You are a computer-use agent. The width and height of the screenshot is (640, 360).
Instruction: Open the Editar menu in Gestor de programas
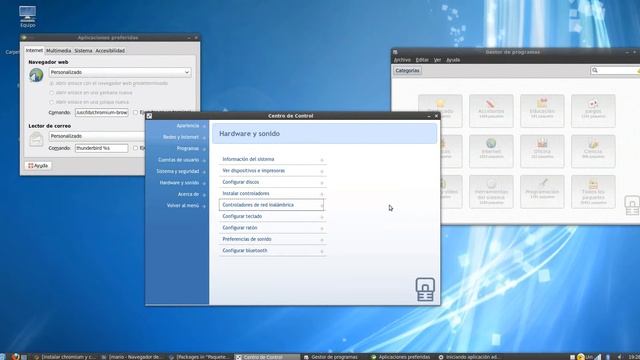pos(422,60)
